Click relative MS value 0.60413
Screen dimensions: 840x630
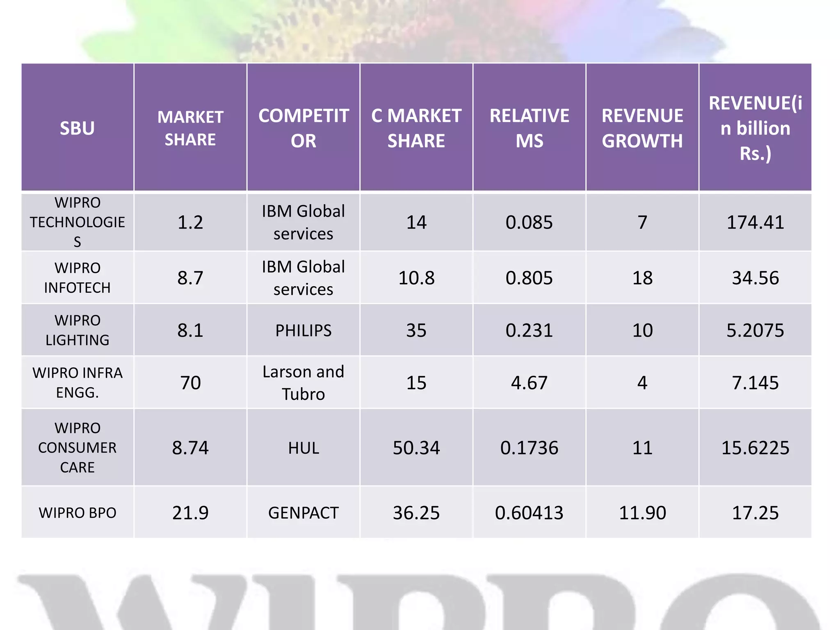coord(530,513)
